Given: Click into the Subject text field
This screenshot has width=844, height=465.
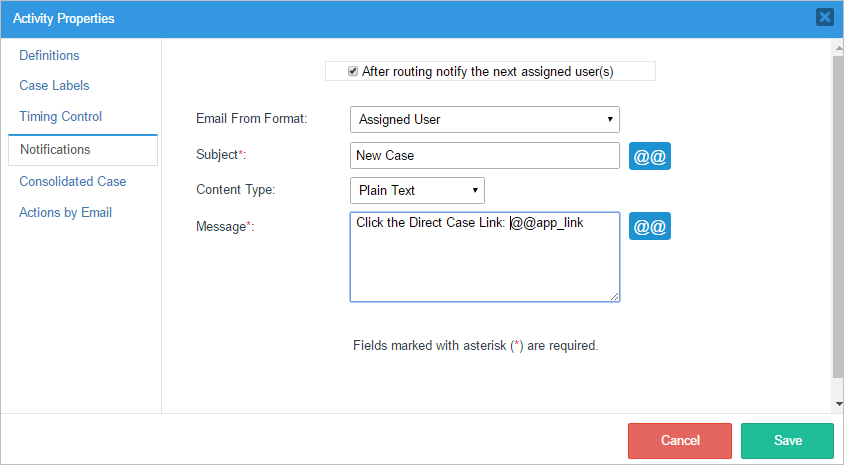Looking at the screenshot, I should tap(485, 156).
